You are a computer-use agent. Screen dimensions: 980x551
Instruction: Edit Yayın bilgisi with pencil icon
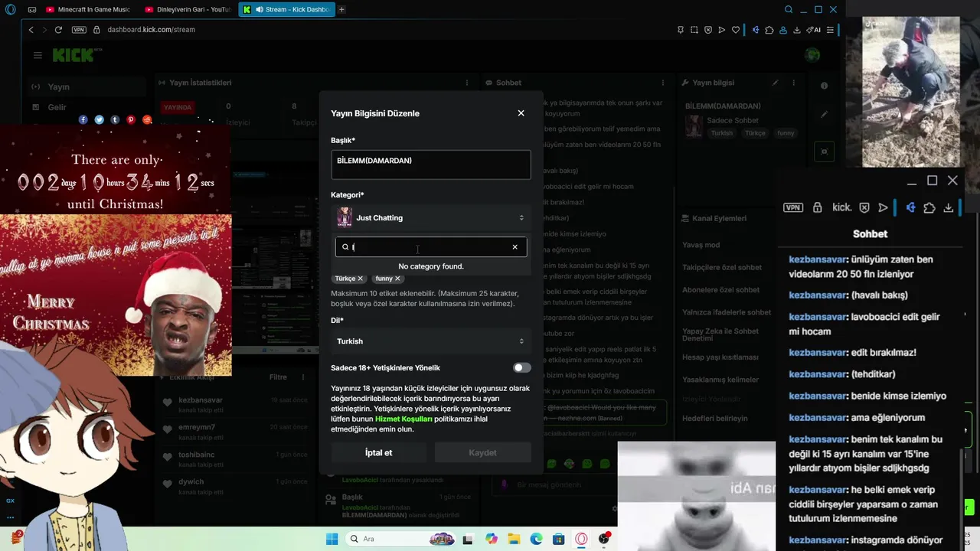click(775, 83)
